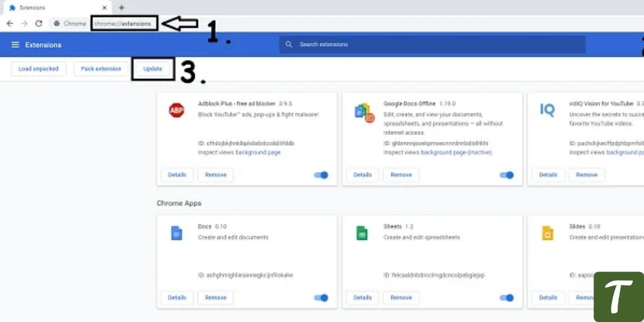Screen dimensions: 644x322
Task: Remove the vidIQ Vision extension
Action: (587, 175)
